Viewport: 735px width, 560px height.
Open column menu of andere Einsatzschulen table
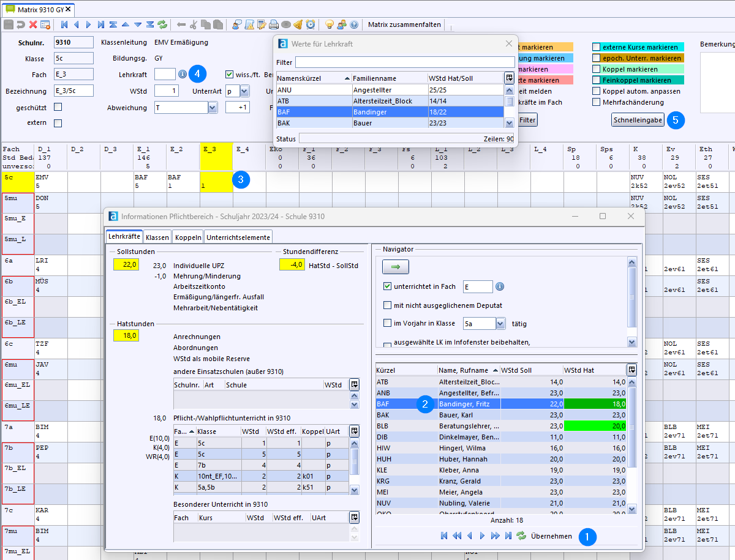(354, 384)
